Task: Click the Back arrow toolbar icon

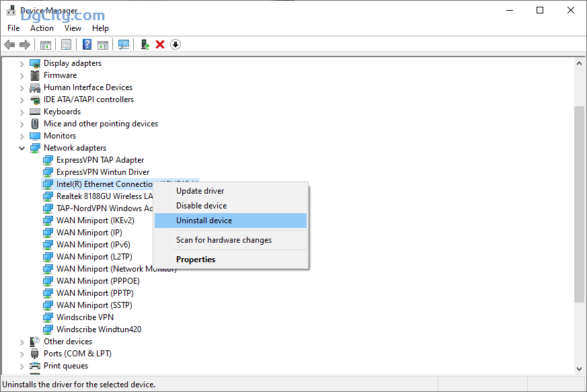Action: pos(9,44)
